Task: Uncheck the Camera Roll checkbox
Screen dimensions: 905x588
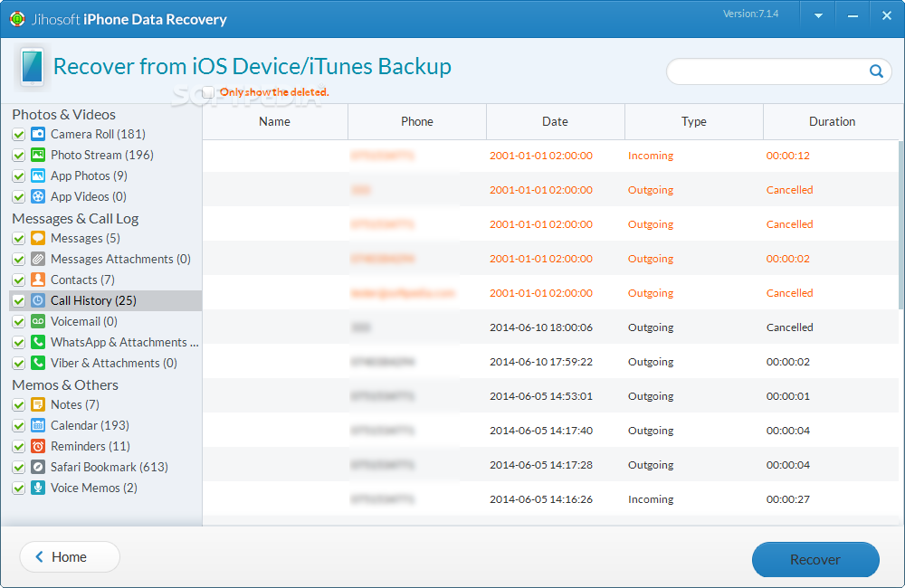Action: pyautogui.click(x=18, y=135)
